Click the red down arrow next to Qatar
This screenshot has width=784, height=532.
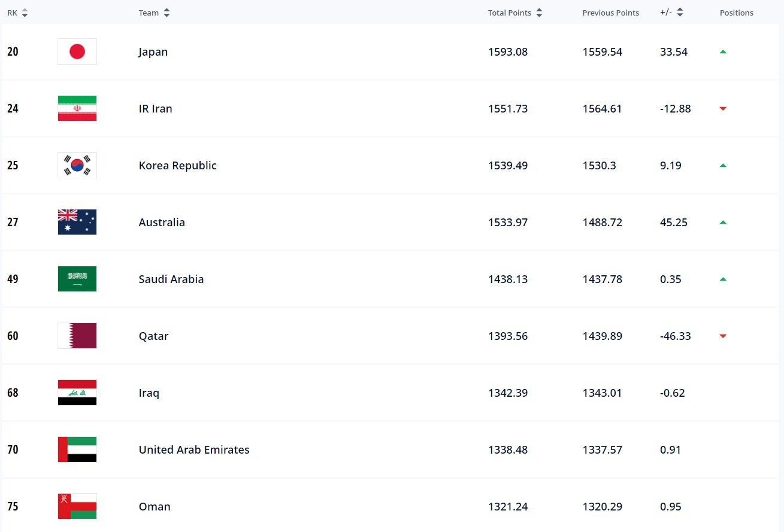(x=723, y=336)
